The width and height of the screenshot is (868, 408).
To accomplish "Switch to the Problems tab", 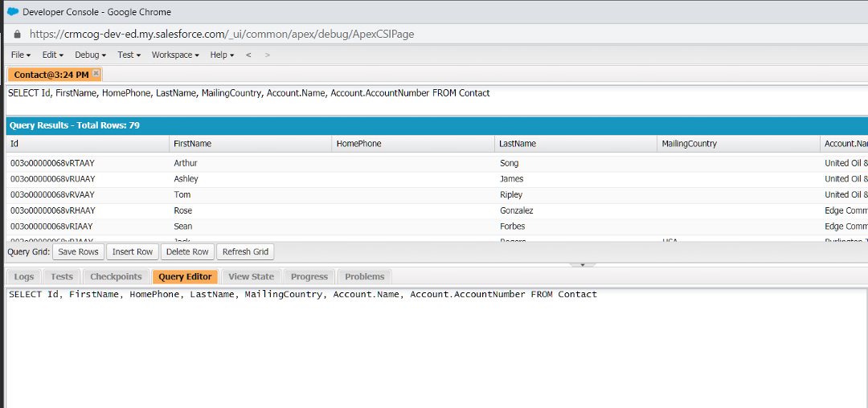I will pyautogui.click(x=365, y=276).
